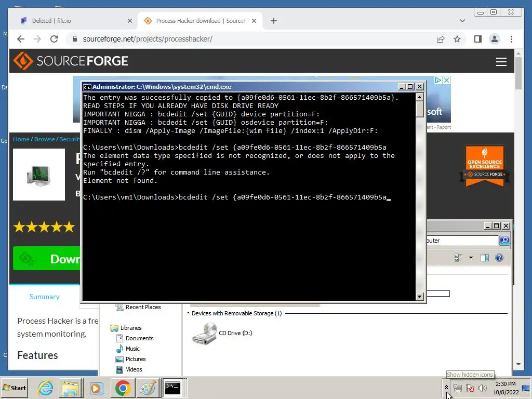
Task: Collapse Devices with Removable Storage group
Action: (x=188, y=313)
